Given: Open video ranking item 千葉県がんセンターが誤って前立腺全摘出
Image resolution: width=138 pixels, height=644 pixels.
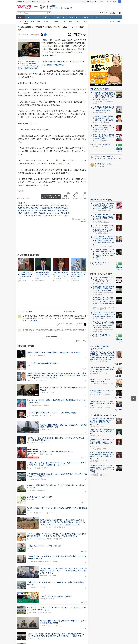Looking at the screenshot, I should click(104, 301).
